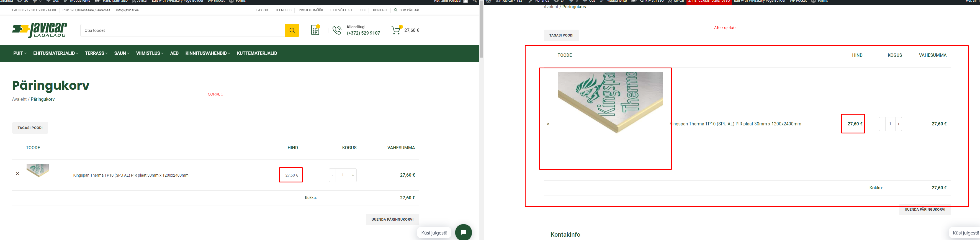
Task: Click opening hours text E-R 8.00 - 17.30
Action: (34, 10)
